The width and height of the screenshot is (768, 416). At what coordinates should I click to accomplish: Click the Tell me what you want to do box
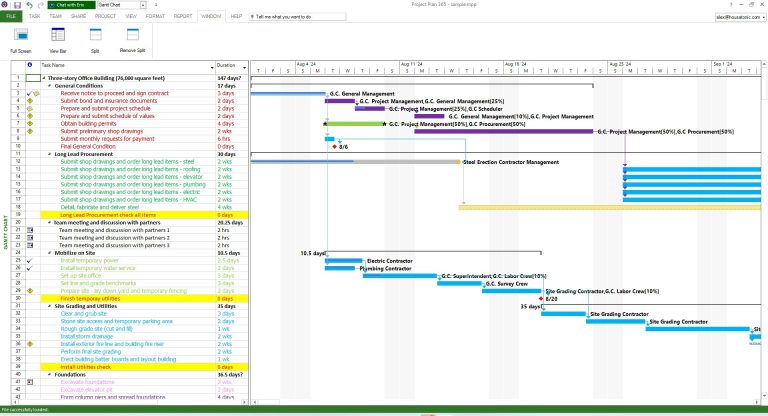point(297,17)
